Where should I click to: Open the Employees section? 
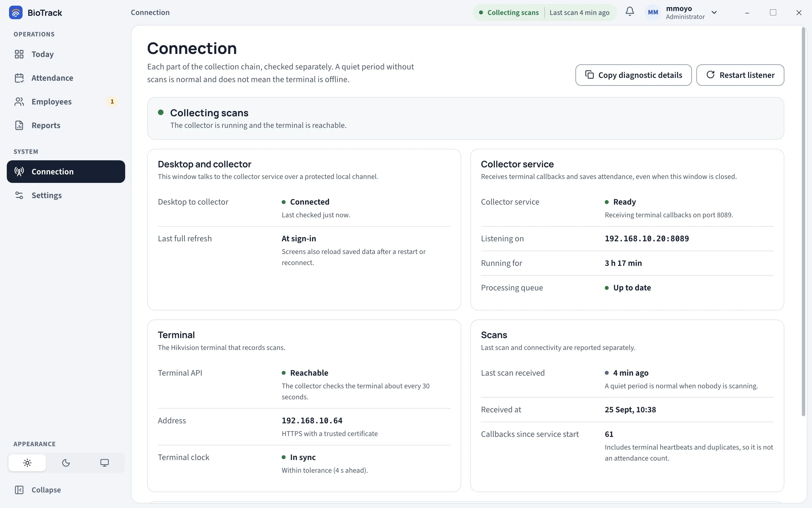[66, 102]
